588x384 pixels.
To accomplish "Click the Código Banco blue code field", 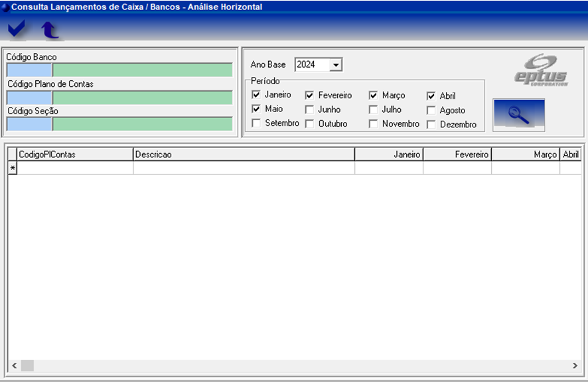I will (29, 70).
